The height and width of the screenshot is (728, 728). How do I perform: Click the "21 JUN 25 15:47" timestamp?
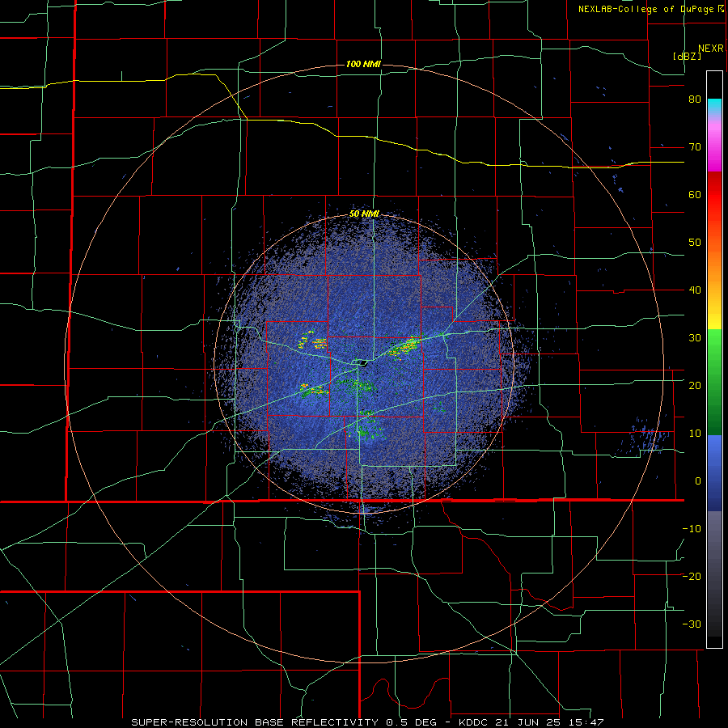(548, 722)
